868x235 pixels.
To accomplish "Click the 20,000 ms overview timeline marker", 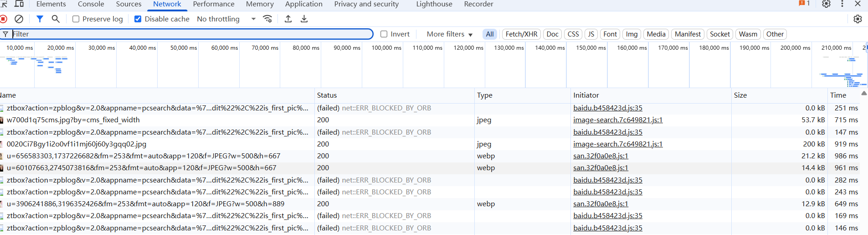I will (61, 48).
